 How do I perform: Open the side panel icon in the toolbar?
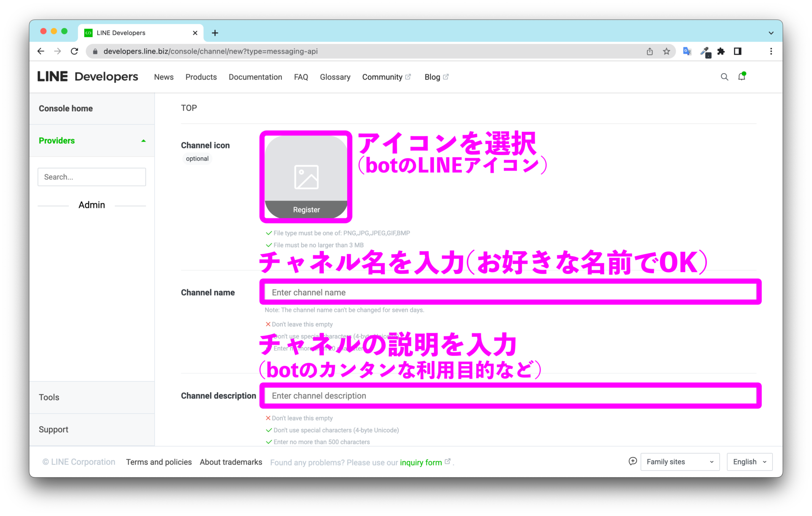click(738, 51)
